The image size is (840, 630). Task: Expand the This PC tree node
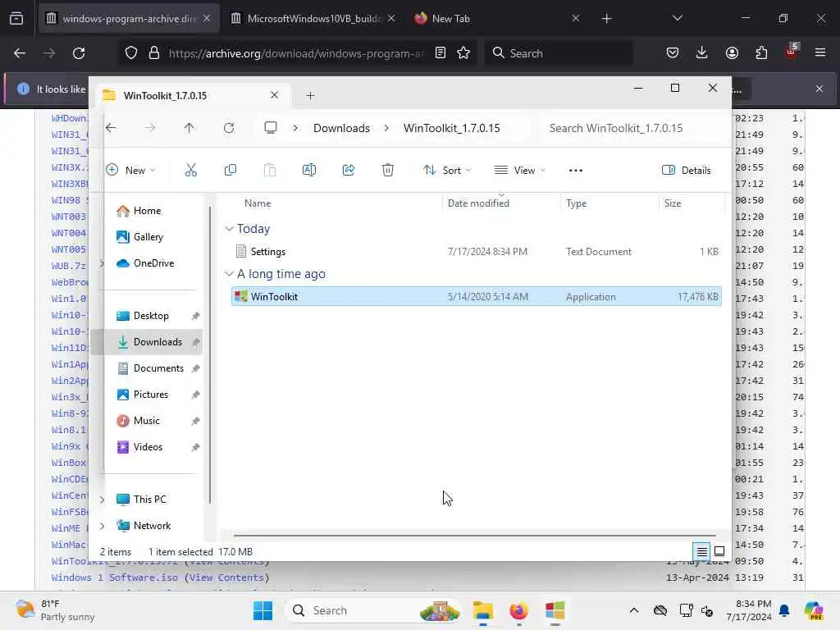[x=102, y=500]
